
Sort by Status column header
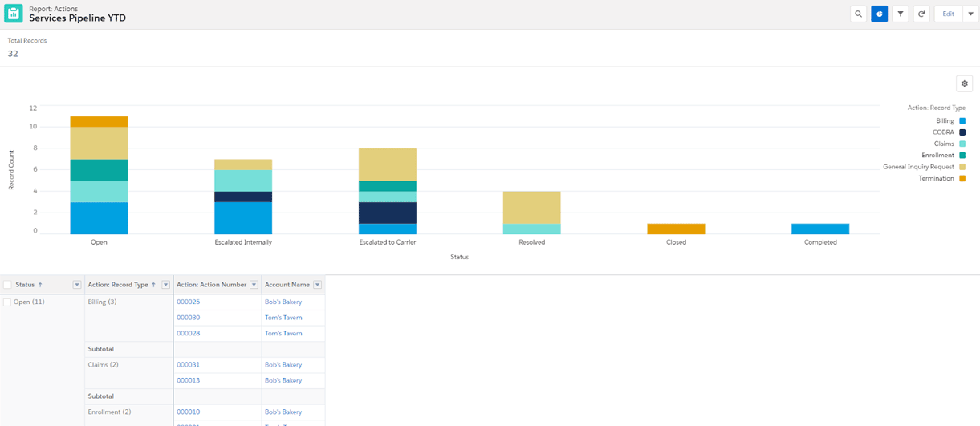point(25,285)
